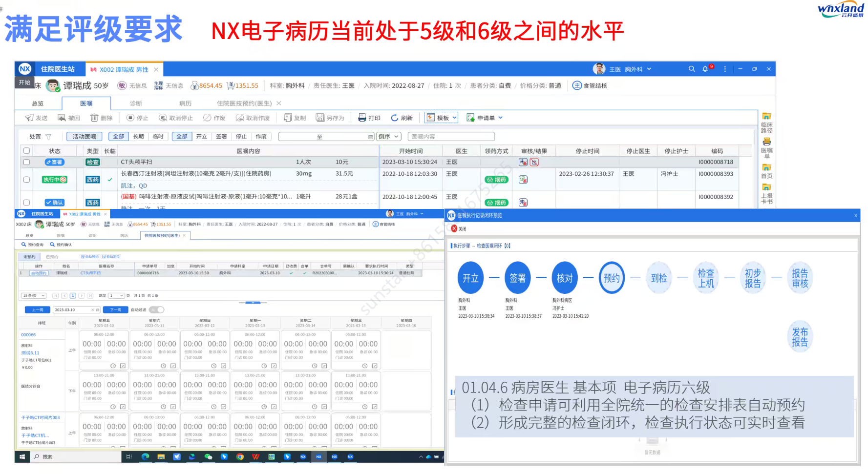Toggle the 自动过滤 switch
The image size is (868, 474).
(157, 310)
